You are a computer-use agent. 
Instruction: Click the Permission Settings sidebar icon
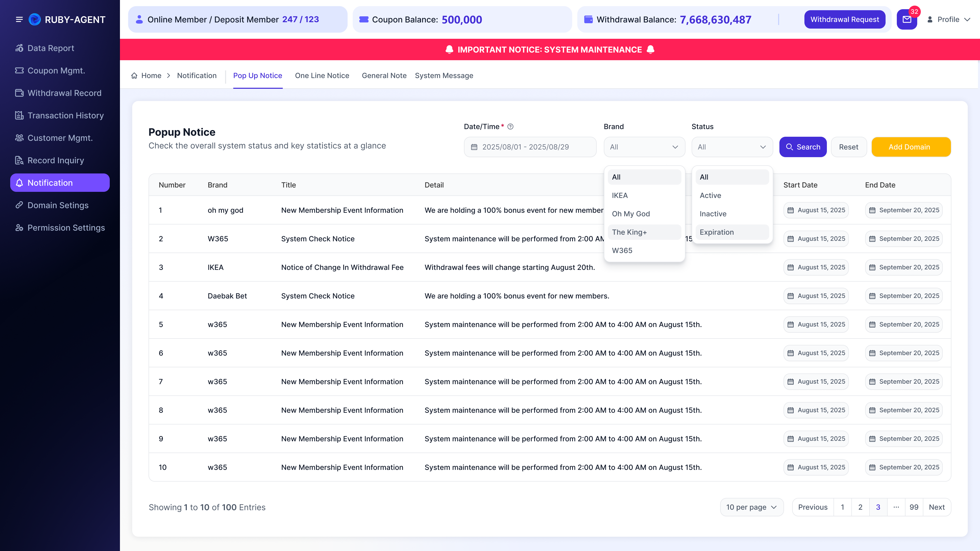click(x=19, y=228)
